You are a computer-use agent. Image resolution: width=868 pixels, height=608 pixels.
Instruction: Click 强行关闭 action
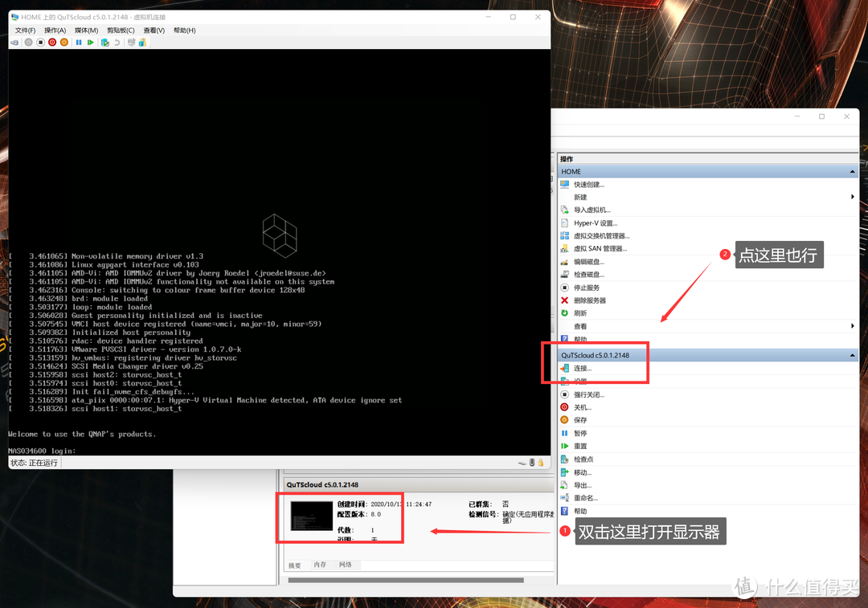coord(588,394)
